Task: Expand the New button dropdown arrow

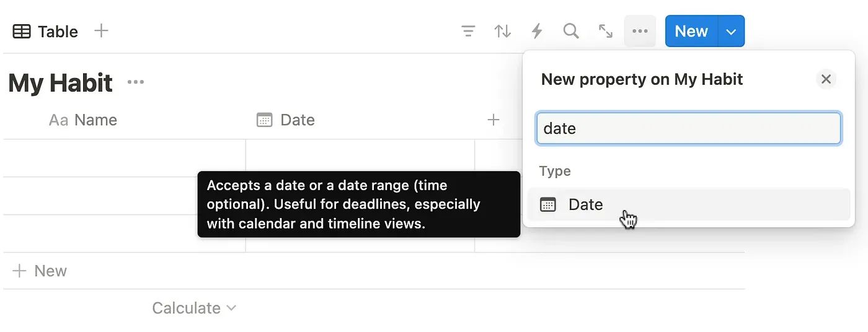Action: tap(732, 31)
